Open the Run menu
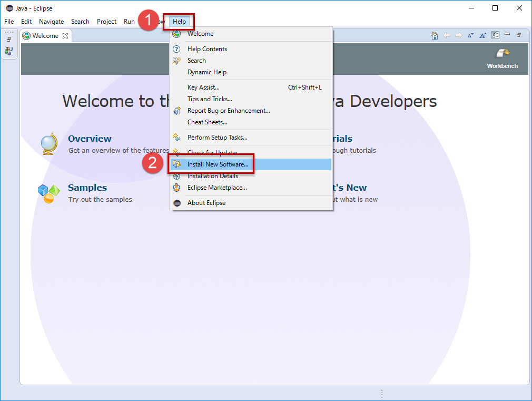This screenshot has height=401, width=532. [129, 22]
